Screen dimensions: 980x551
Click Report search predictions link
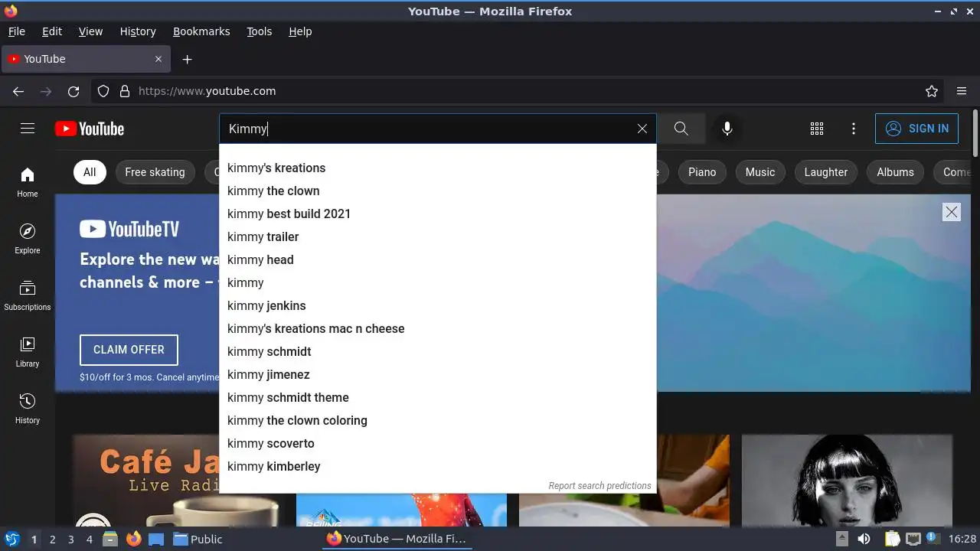coord(599,485)
